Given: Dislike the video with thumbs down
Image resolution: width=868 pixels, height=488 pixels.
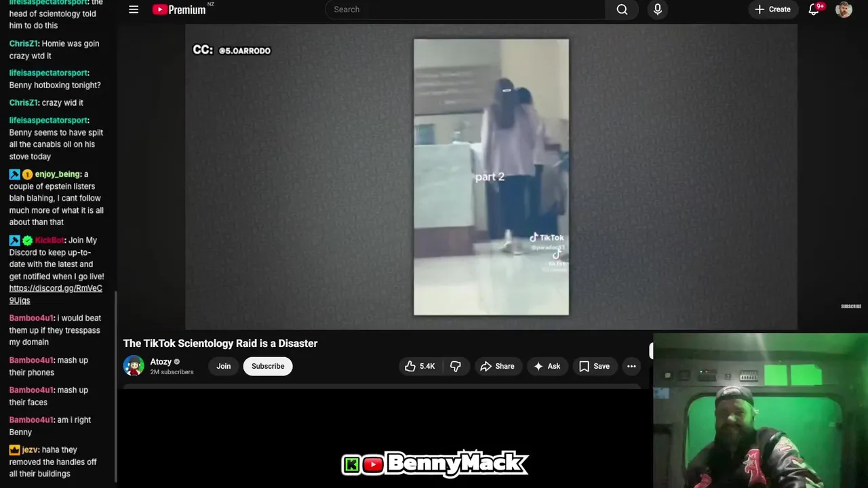Looking at the screenshot, I should click(x=455, y=366).
